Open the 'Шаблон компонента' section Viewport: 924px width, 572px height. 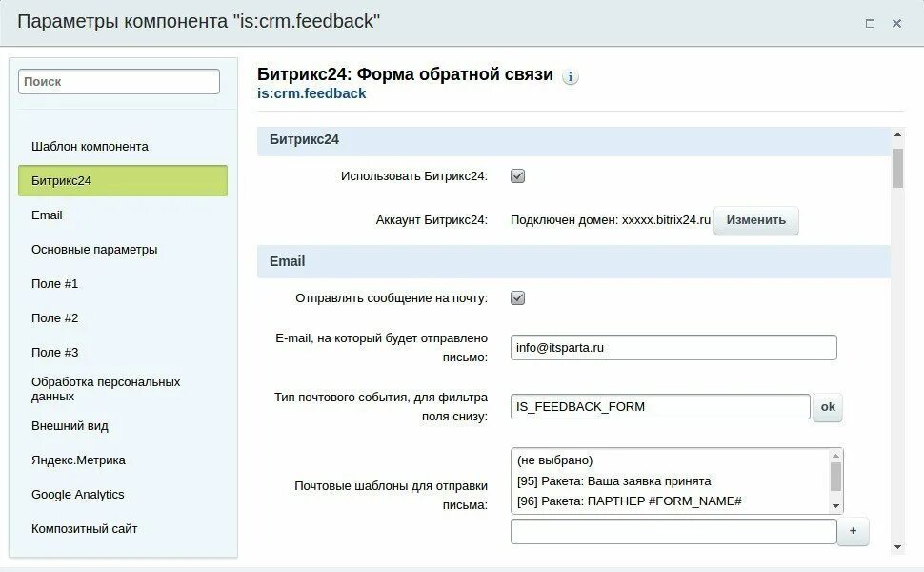click(90, 146)
